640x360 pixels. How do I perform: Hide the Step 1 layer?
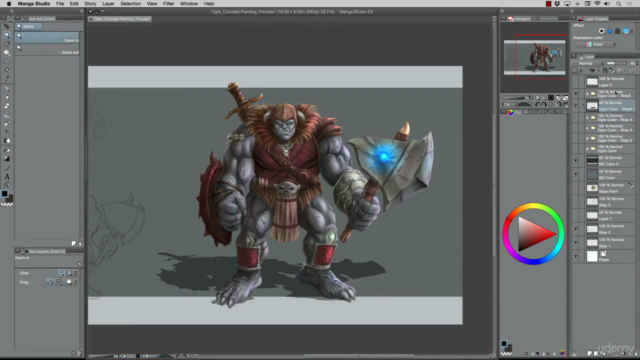(576, 242)
